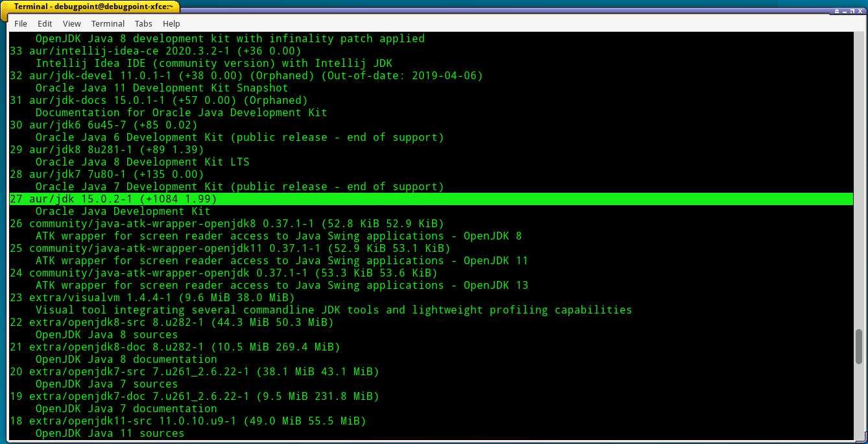Open the Help menu
Image resolution: width=868 pixels, height=444 pixels.
pyautogui.click(x=171, y=23)
